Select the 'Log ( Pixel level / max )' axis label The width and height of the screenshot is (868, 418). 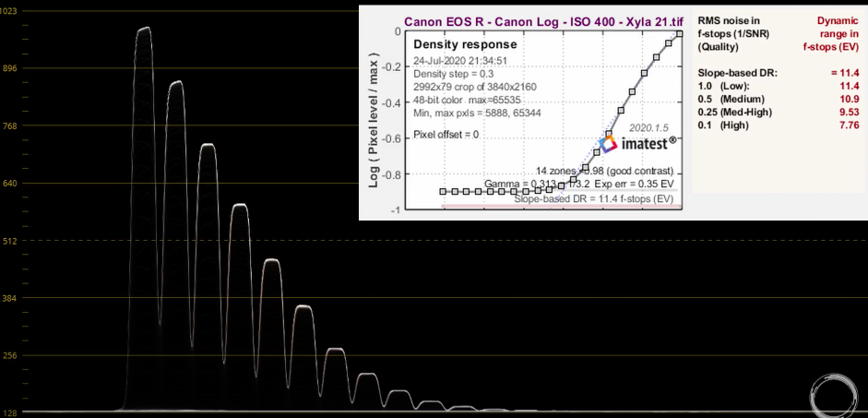tap(375, 120)
